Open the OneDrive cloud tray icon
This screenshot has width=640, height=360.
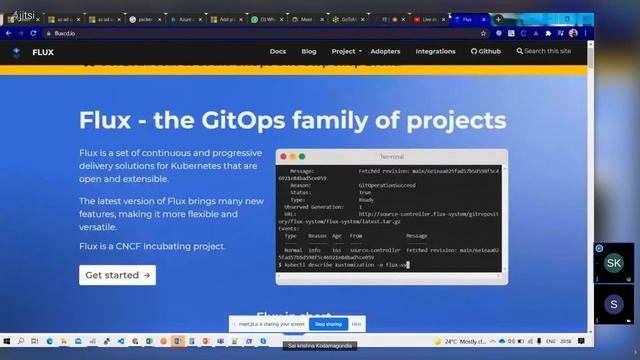coord(502,341)
